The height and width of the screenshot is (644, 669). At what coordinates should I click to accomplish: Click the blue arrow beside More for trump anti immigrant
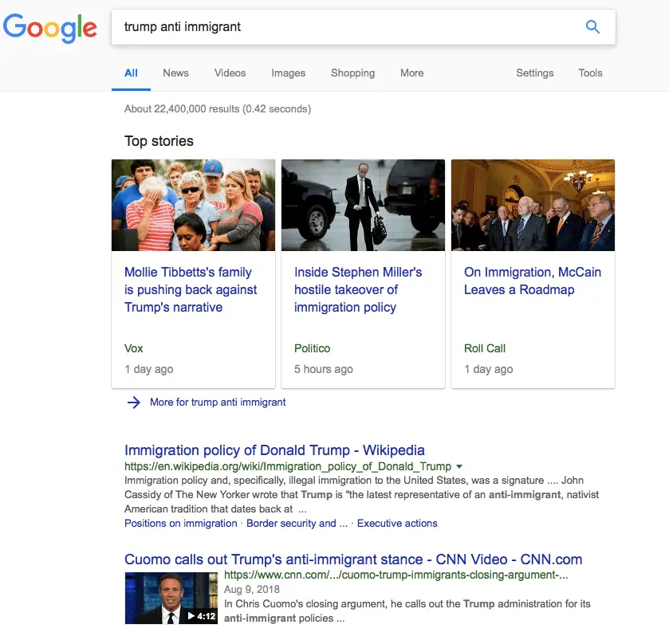[134, 402]
